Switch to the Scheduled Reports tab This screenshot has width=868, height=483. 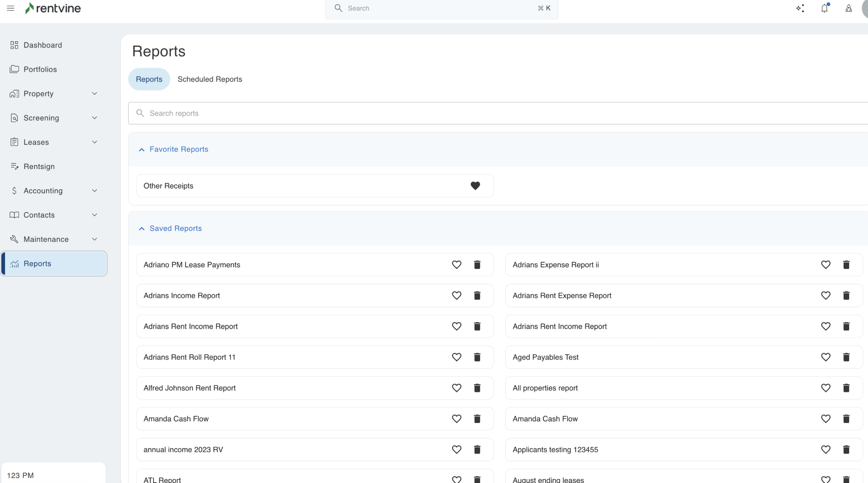[x=210, y=79]
